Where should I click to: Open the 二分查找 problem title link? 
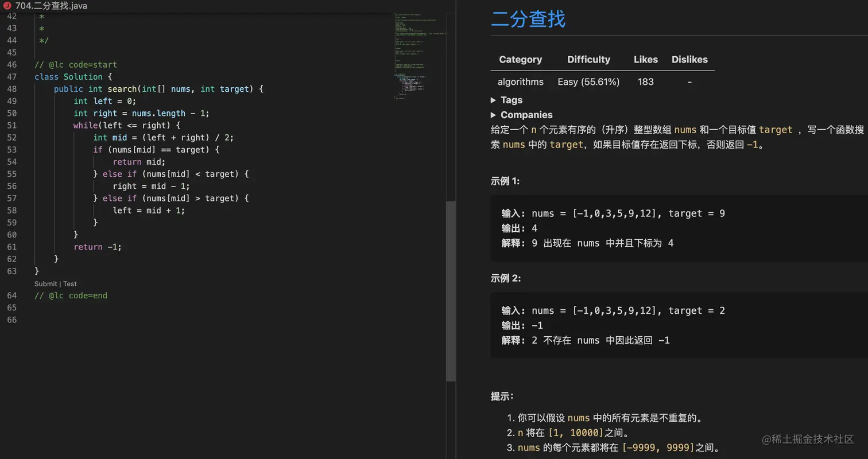click(x=528, y=19)
